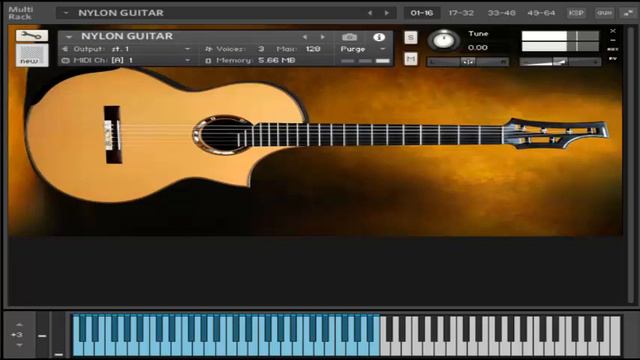Go to previous multi with left arrow
This screenshot has height=360, width=640.
point(370,13)
